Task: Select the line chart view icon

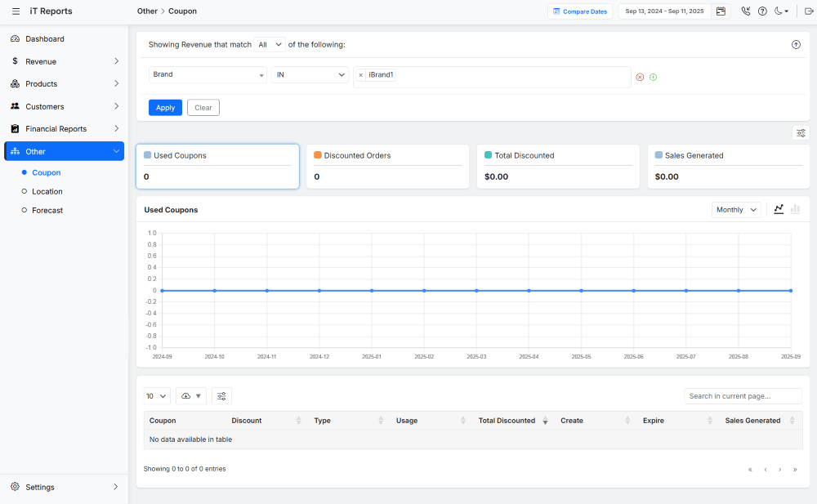Action: [x=779, y=209]
